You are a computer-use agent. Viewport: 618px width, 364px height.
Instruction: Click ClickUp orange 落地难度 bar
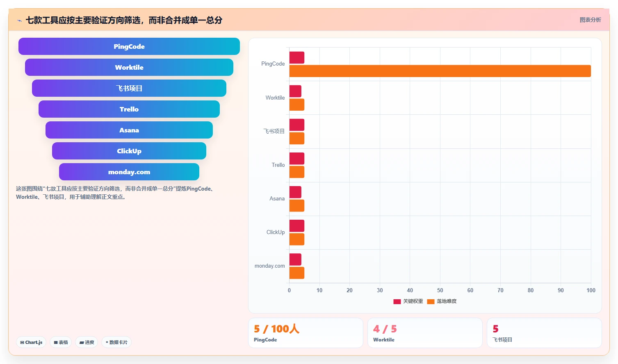[x=297, y=239]
